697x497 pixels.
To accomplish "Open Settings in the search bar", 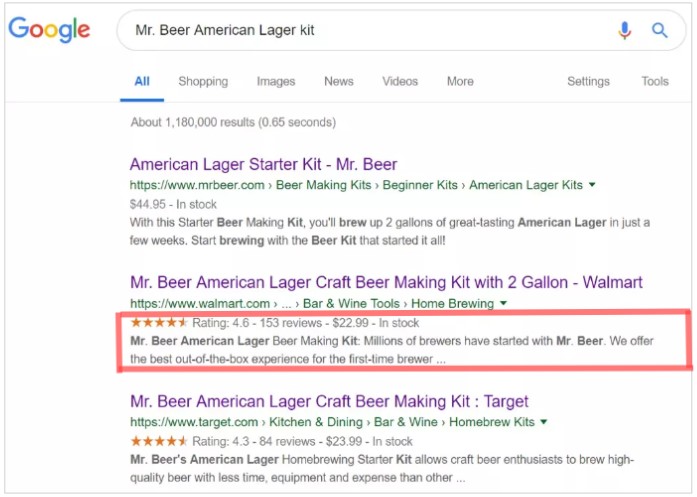I will click(588, 81).
